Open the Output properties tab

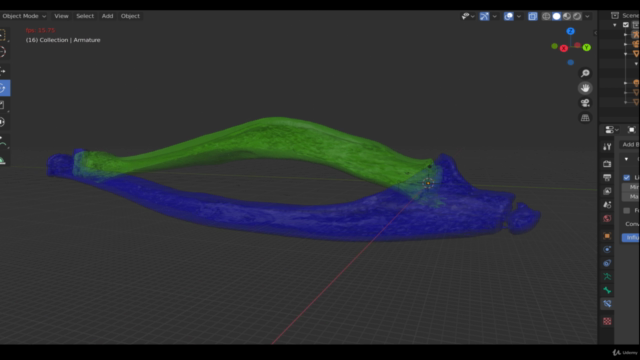pyautogui.click(x=607, y=178)
